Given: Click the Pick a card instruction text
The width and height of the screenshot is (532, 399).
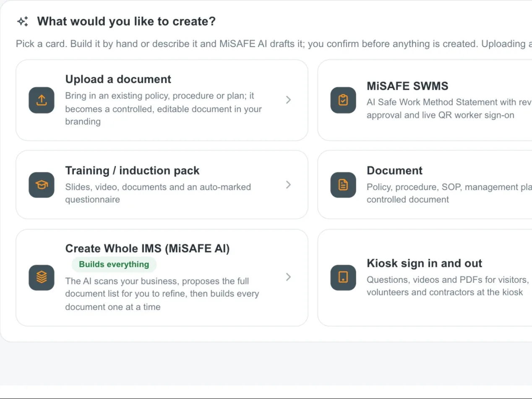Looking at the screenshot, I should point(274,44).
